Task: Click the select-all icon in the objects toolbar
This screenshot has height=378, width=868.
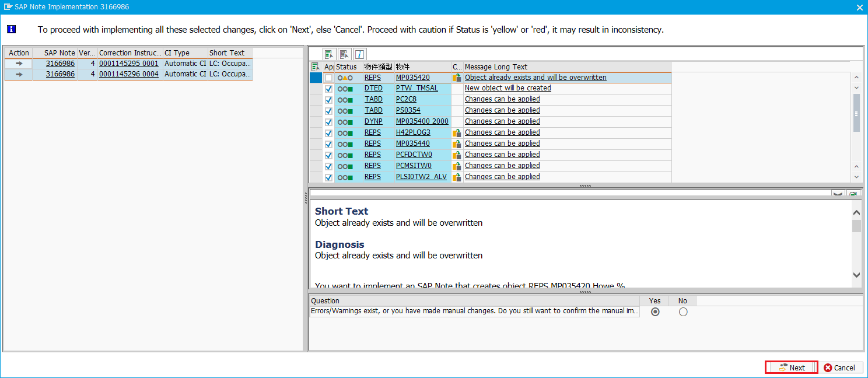Action: pos(329,54)
